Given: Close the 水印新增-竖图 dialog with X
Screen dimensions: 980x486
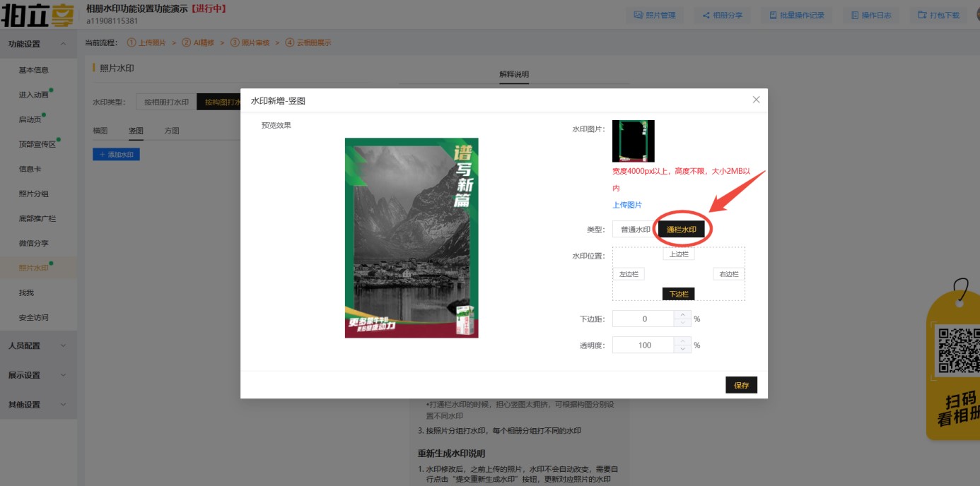Looking at the screenshot, I should (x=756, y=100).
